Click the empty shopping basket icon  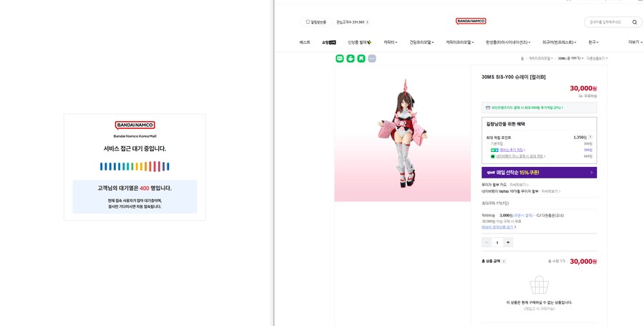[539, 285]
